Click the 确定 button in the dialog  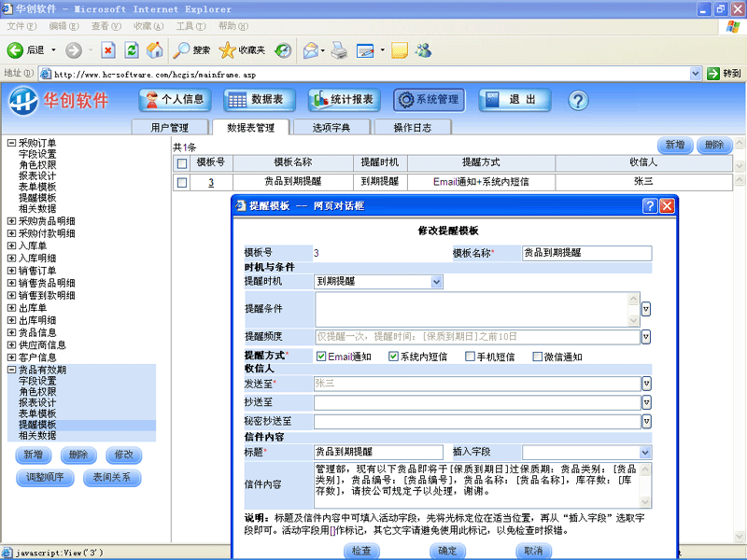click(x=447, y=551)
